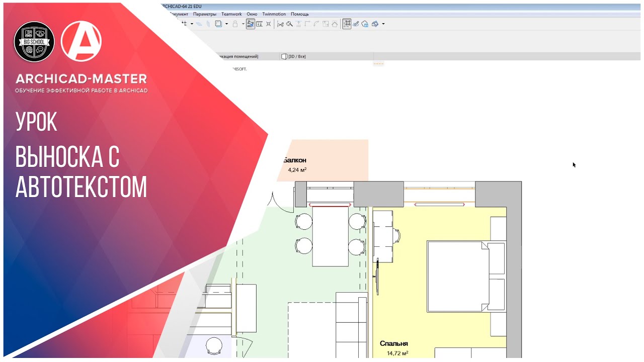Select the Спальня zone label
The height and width of the screenshot is (362, 644).
tap(394, 344)
